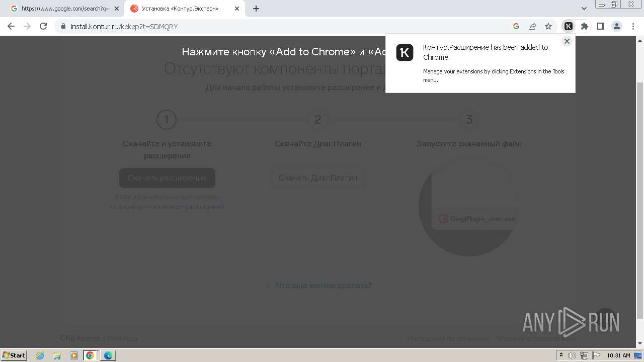Click the page vertical scrollbar

[x=640, y=200]
